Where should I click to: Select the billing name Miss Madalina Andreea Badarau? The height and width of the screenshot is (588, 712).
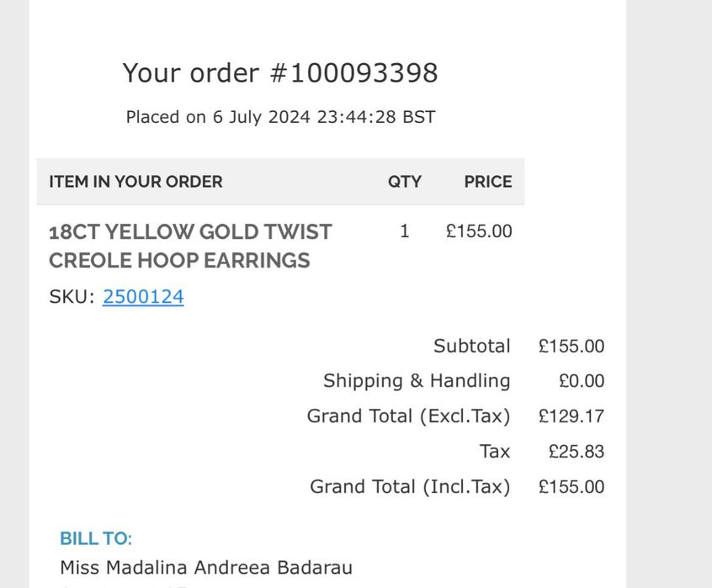click(206, 568)
